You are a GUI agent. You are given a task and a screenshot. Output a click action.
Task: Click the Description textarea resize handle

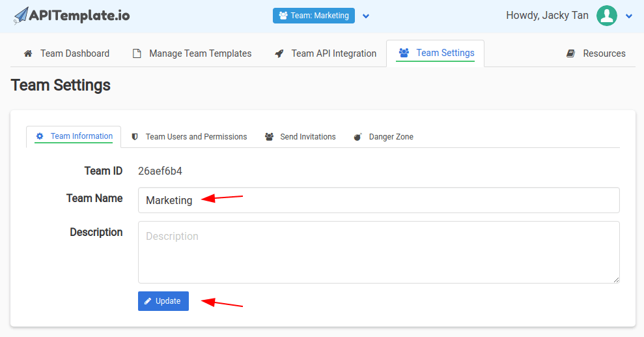coord(616,280)
